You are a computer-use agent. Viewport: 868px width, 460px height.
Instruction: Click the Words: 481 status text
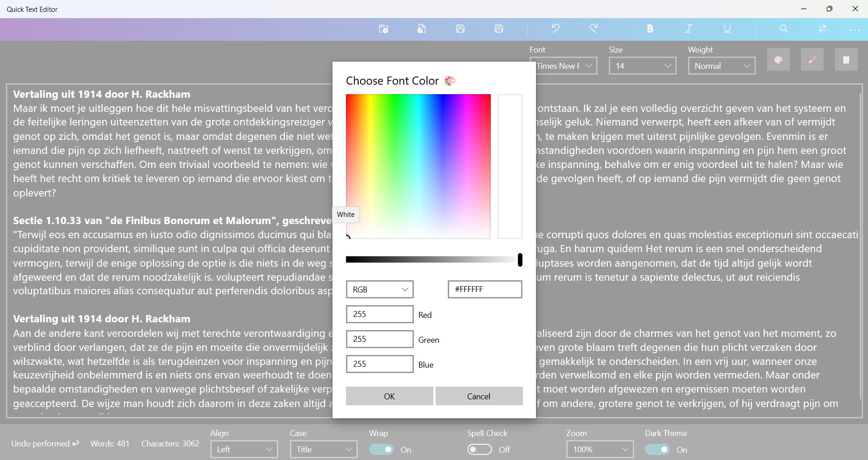(110, 444)
